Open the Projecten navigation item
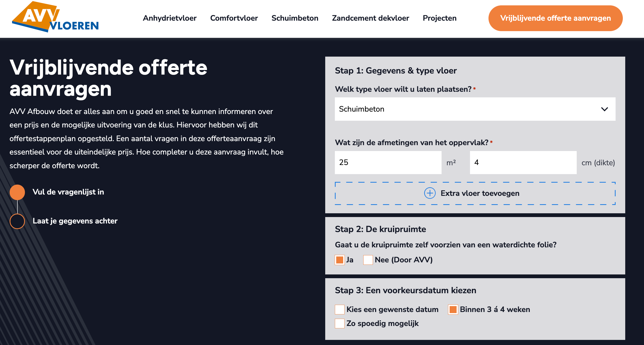Image resolution: width=644 pixels, height=345 pixels. click(439, 18)
